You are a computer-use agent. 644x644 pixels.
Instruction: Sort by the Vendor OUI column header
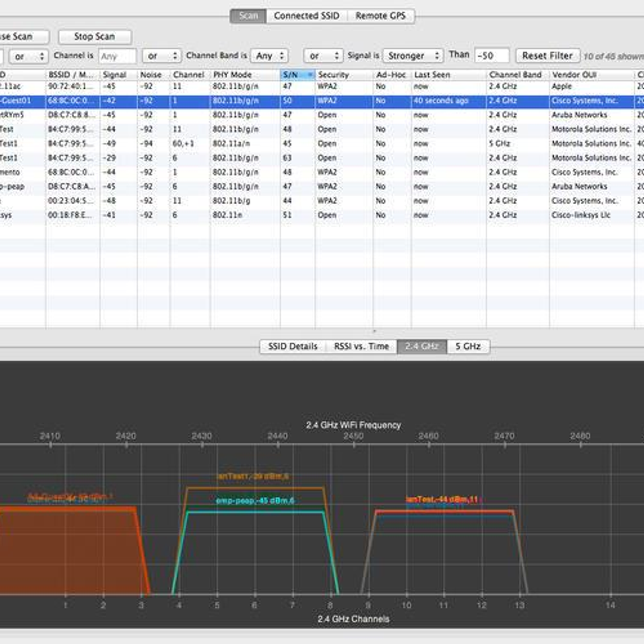[592, 75]
